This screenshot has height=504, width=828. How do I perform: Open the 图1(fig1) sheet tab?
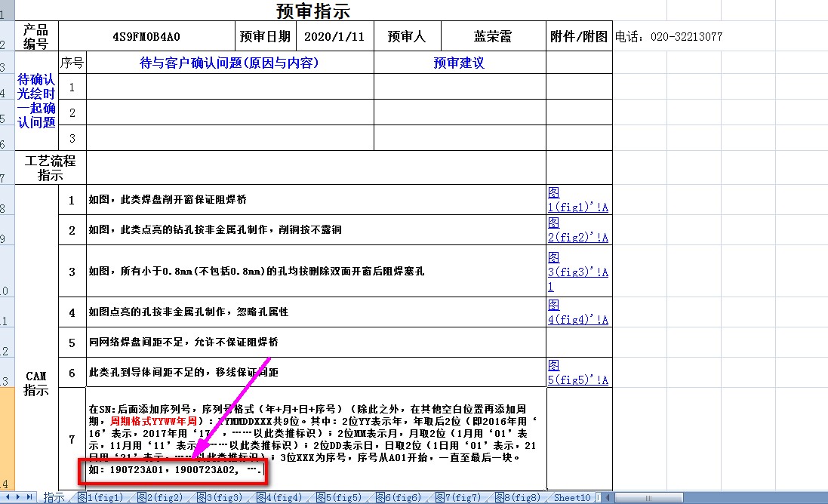(101, 498)
